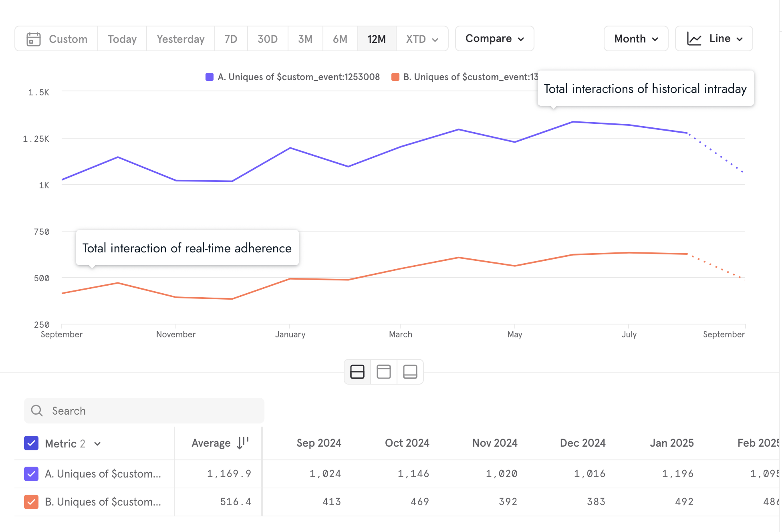
Task: Open the Compare dropdown
Action: [494, 39]
